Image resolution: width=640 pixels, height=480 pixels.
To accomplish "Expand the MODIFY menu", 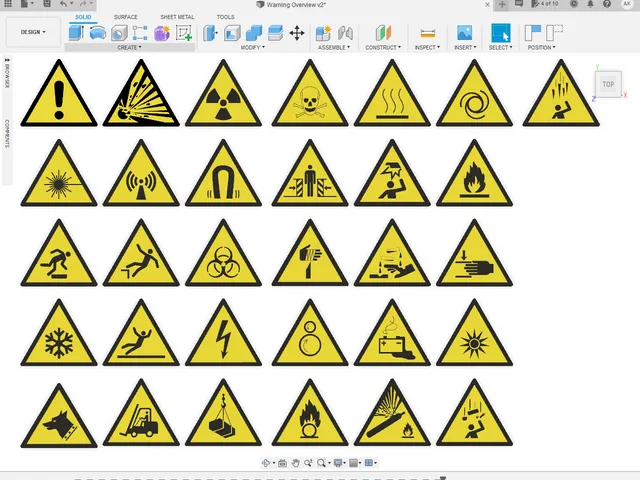I will coord(253,48).
